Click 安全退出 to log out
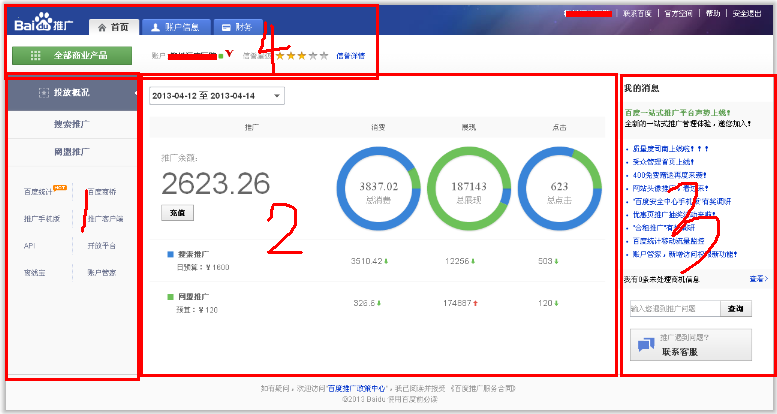This screenshot has width=777, height=414. point(747,13)
